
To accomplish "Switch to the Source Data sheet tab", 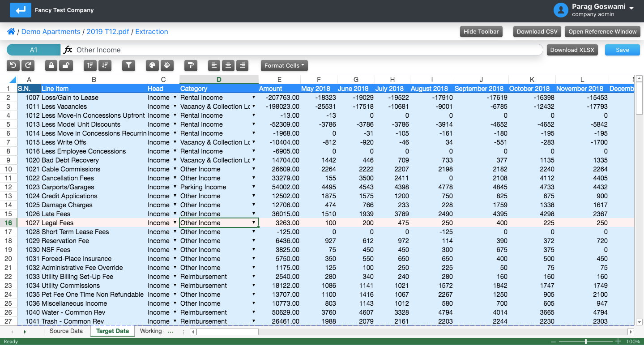I will (66, 331).
